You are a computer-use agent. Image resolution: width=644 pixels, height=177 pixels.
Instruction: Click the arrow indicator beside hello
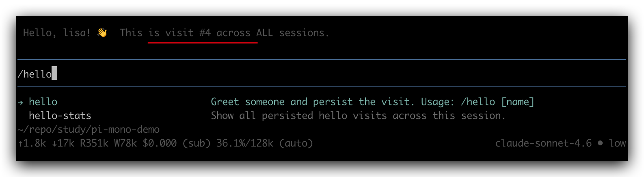[20, 102]
